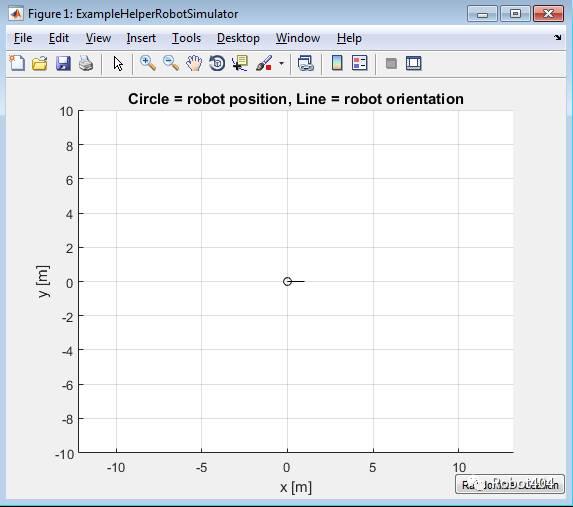Select the Edit Plot arrow tool

tap(118, 64)
